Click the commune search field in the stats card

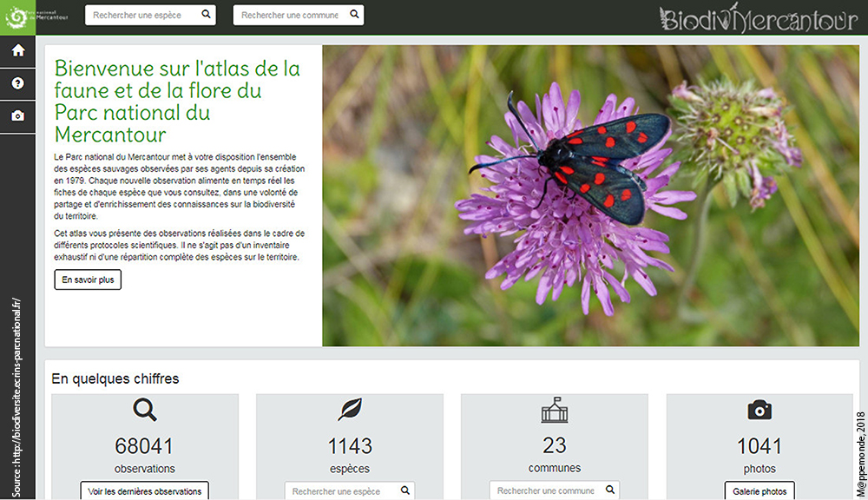[x=545, y=490]
